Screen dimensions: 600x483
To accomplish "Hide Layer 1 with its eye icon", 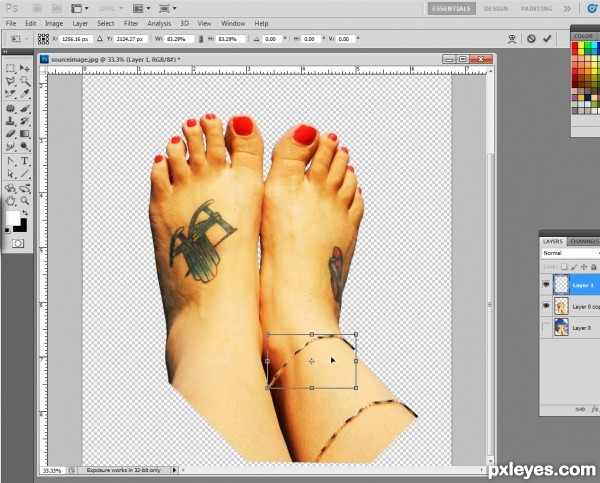I will (x=546, y=285).
